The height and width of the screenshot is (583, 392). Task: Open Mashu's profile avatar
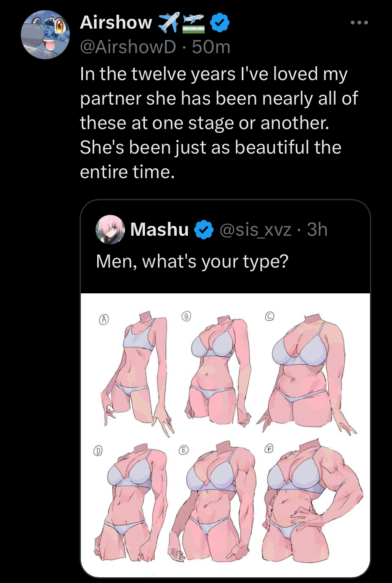[x=110, y=230]
